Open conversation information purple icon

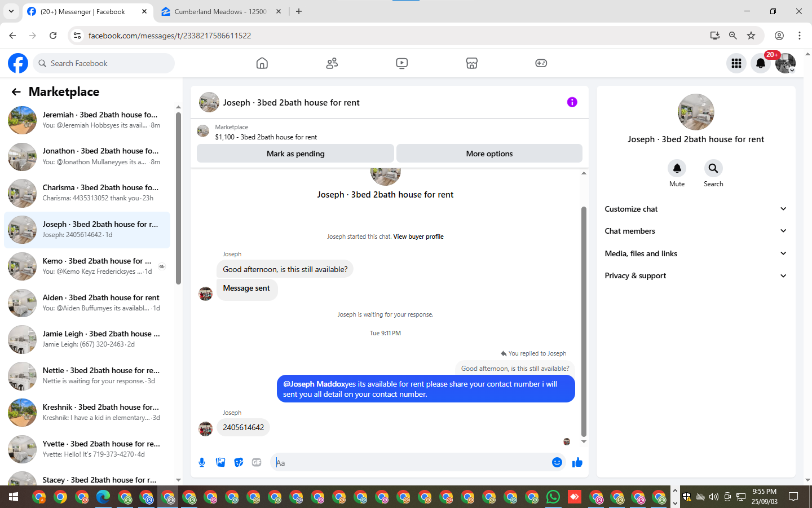[x=572, y=102]
